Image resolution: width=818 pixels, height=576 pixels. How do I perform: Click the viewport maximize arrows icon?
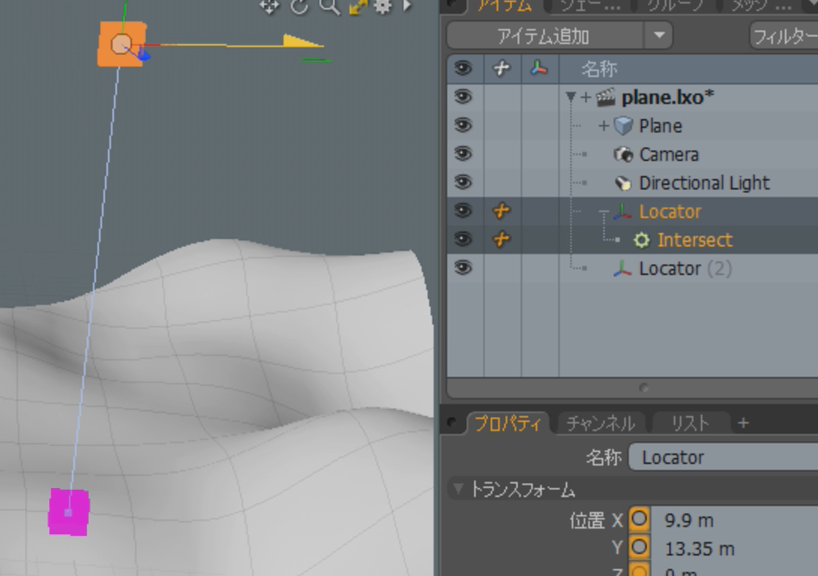coord(358,6)
